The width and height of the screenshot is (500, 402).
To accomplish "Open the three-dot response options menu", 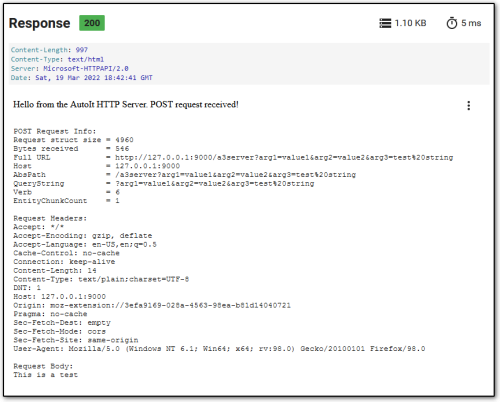I will point(469,106).
